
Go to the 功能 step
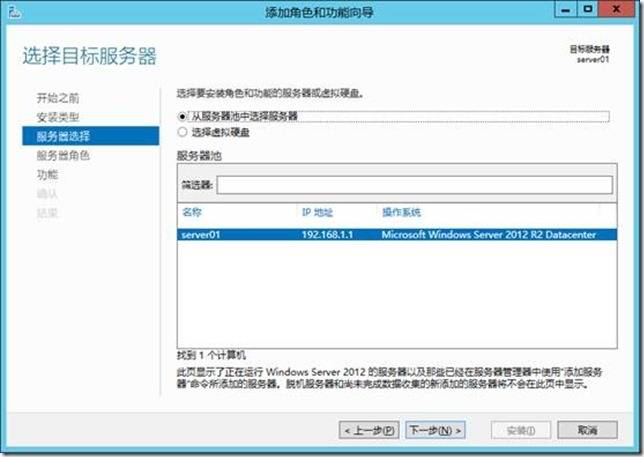point(47,175)
